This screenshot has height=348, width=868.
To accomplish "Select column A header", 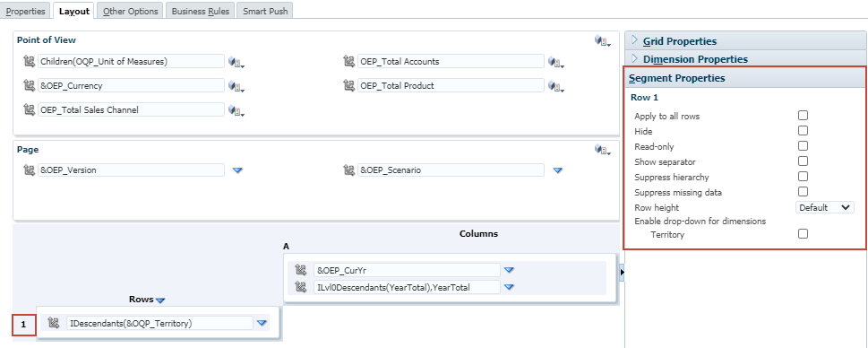I will (286, 246).
